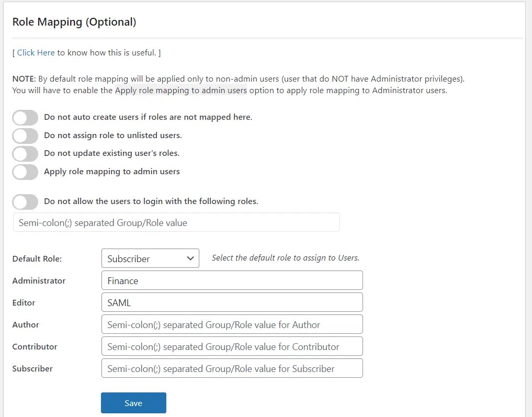The image size is (532, 417).
Task: Enable "Do not assign role to unlisted users"
Action: [25, 136]
